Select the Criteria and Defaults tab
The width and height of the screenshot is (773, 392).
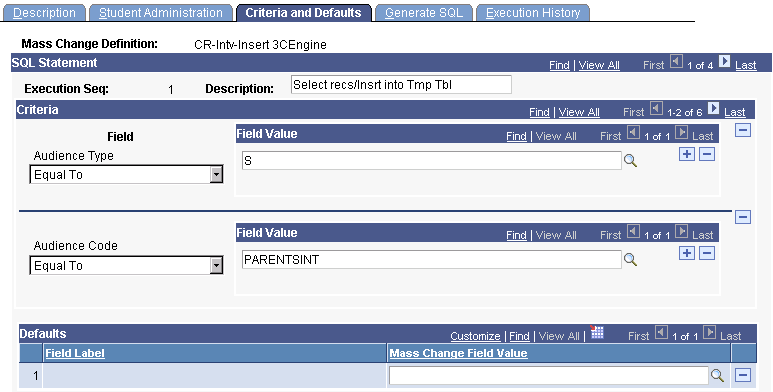pos(303,12)
